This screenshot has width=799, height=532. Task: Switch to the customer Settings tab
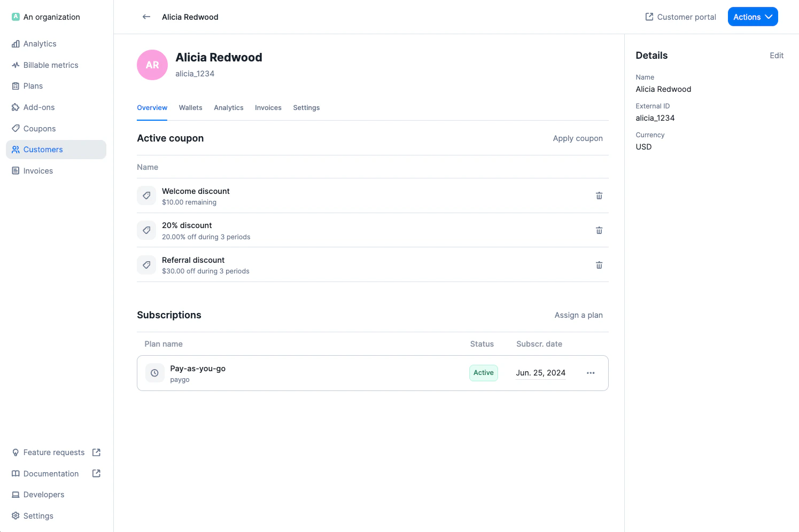[x=306, y=108]
